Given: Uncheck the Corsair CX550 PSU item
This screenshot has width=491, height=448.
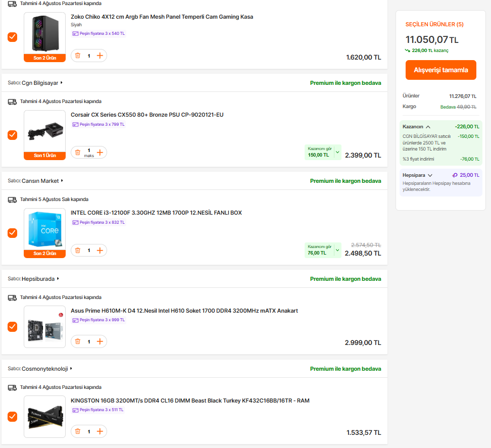Looking at the screenshot, I should (x=12, y=135).
